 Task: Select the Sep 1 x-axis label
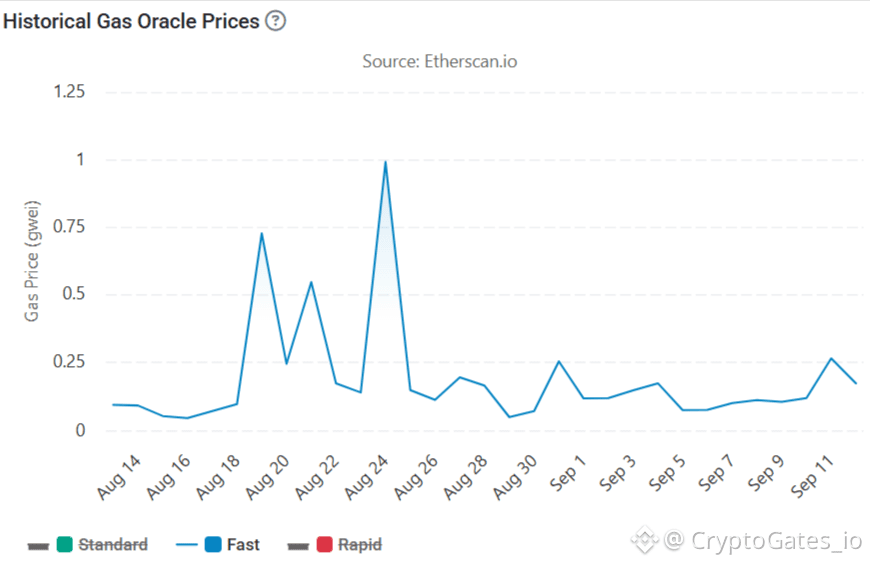568,473
